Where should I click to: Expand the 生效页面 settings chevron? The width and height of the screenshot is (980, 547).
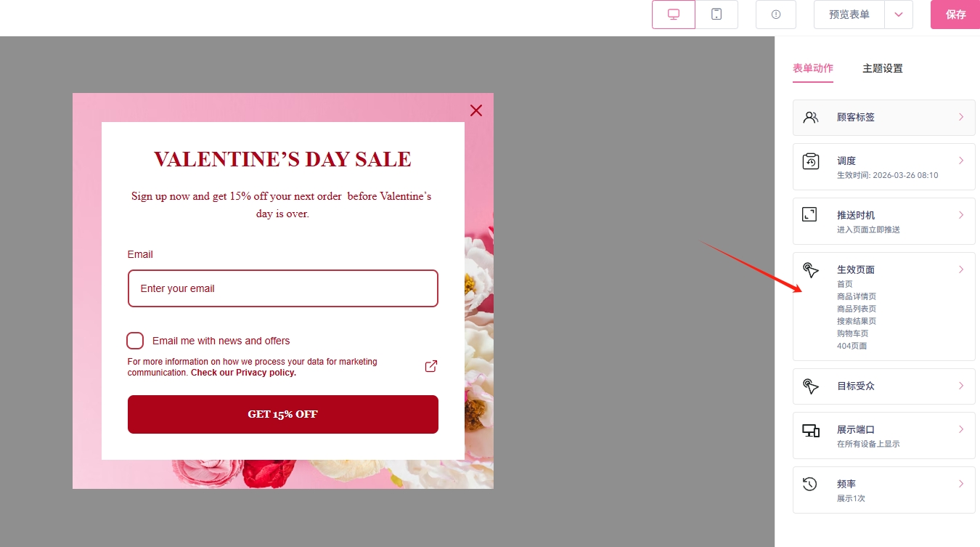(961, 270)
